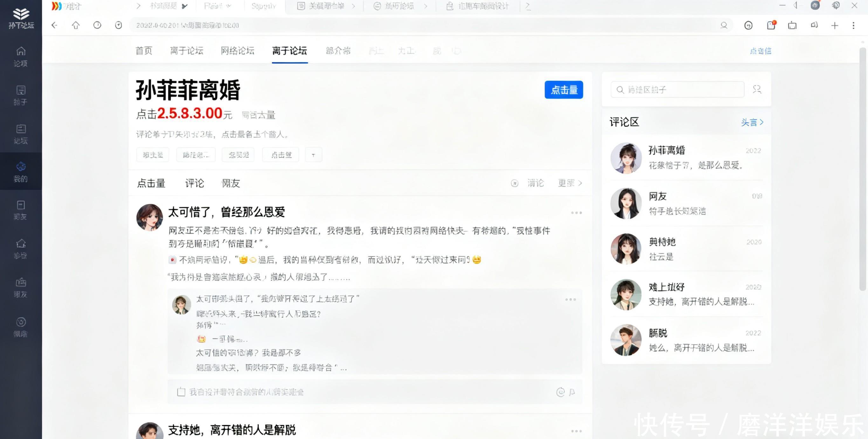Click the third tag button under the description

tap(238, 155)
